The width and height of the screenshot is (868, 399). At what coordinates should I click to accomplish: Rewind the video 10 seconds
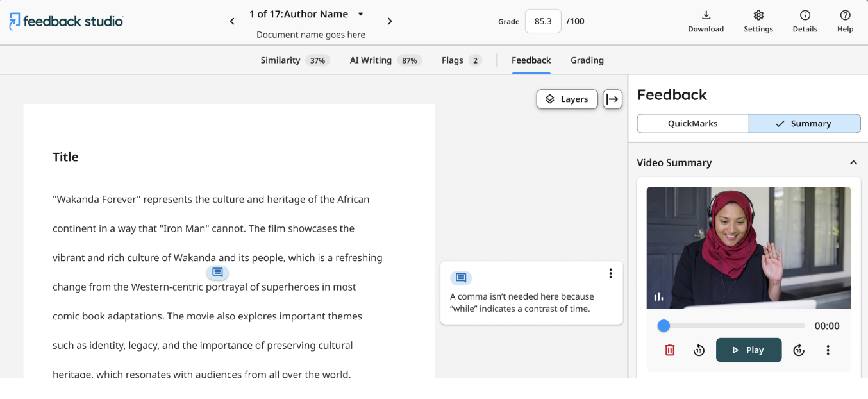pyautogui.click(x=699, y=350)
